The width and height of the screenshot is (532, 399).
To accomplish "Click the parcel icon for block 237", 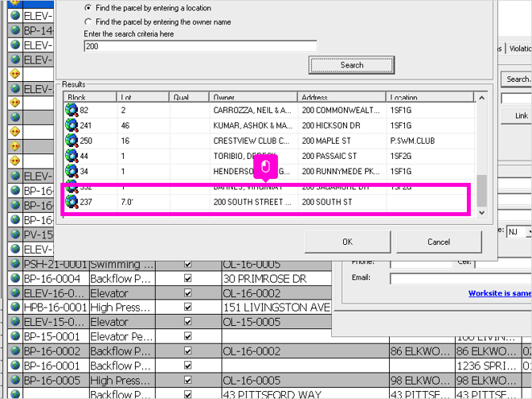I will click(71, 202).
